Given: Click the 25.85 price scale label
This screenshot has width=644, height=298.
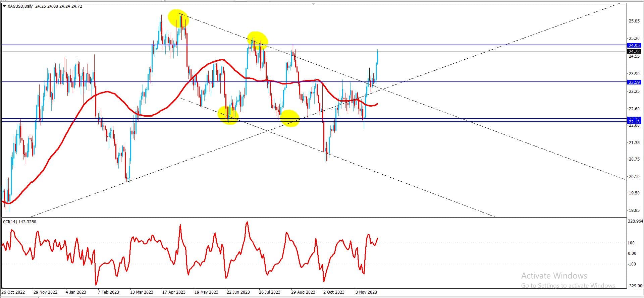Looking at the screenshot, I should pos(634,21).
